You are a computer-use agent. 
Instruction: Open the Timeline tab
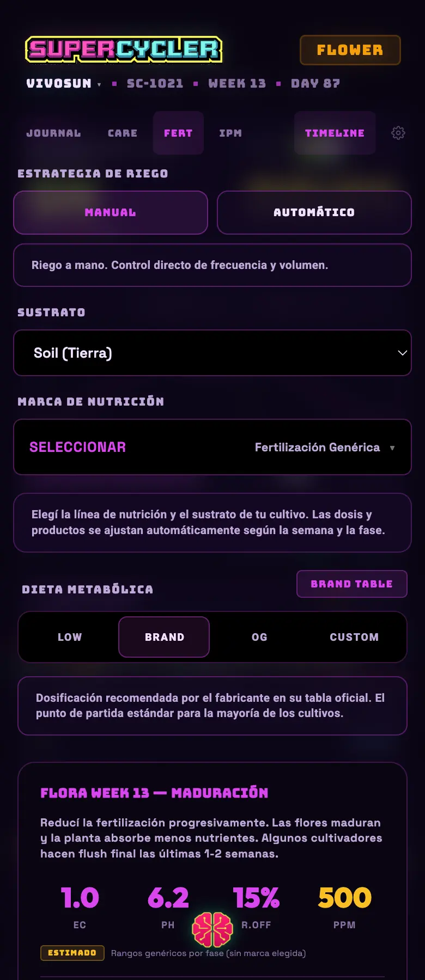tap(335, 133)
